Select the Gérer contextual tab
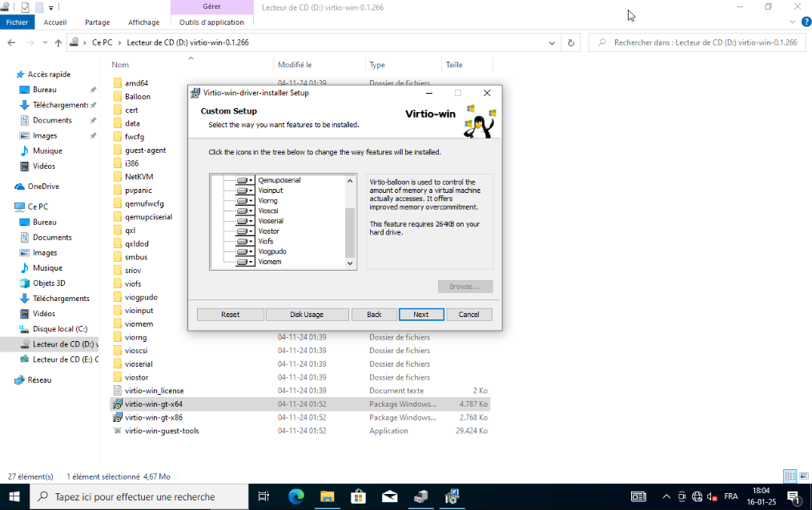 [x=211, y=6]
